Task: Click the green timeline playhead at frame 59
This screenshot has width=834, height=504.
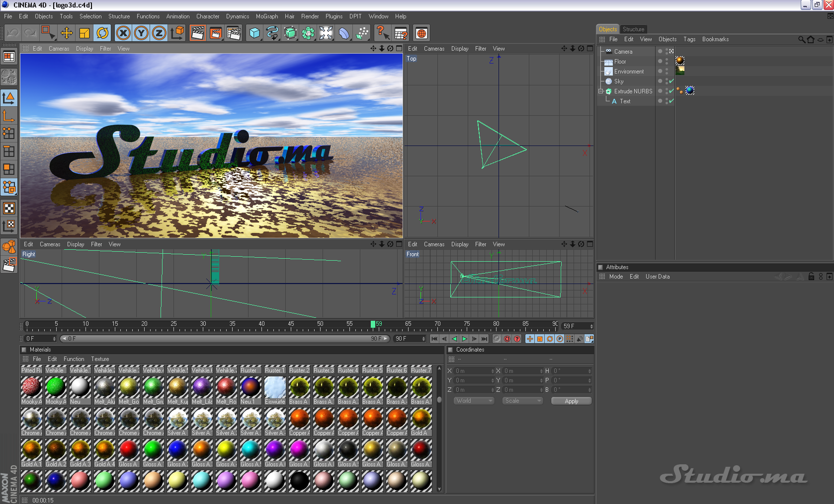Action: click(x=373, y=325)
